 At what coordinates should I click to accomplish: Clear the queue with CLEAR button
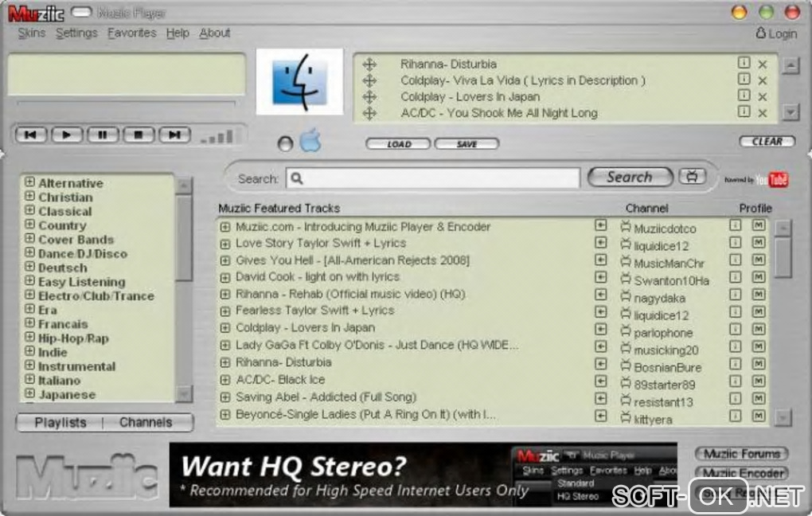pos(767,142)
